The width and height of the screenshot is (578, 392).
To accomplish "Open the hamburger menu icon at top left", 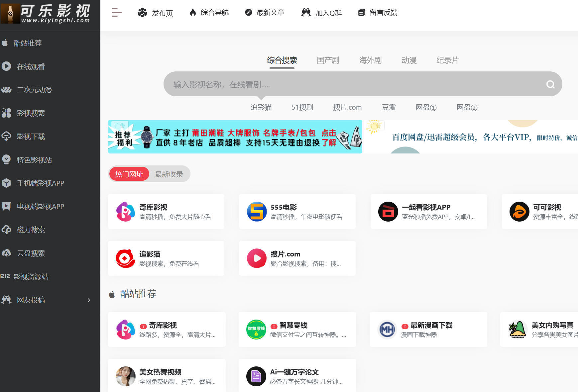I will point(116,12).
